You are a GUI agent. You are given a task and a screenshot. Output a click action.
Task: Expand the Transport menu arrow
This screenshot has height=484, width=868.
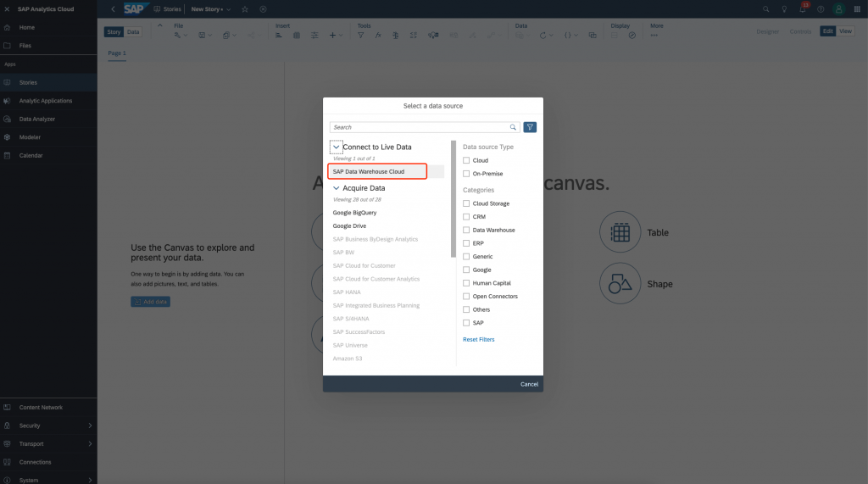click(x=90, y=444)
